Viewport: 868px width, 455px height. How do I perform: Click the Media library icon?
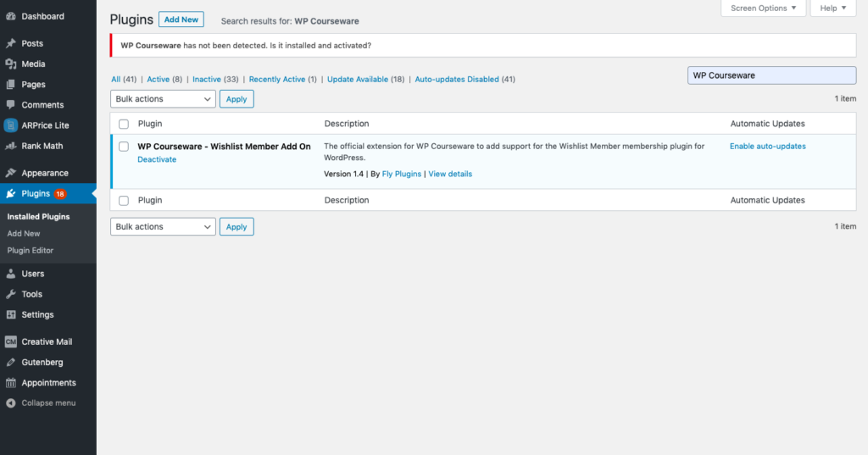tap(10, 64)
